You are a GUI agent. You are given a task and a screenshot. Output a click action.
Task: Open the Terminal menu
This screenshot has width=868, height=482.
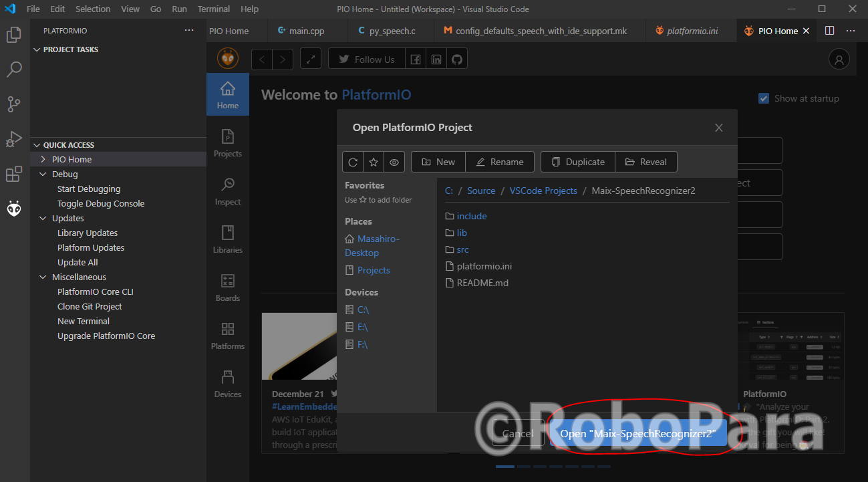point(213,9)
